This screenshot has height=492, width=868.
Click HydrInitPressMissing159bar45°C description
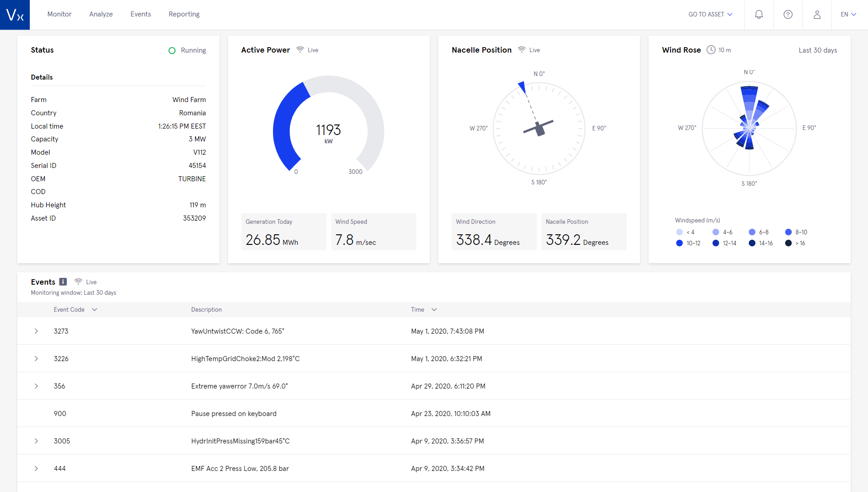(x=240, y=441)
